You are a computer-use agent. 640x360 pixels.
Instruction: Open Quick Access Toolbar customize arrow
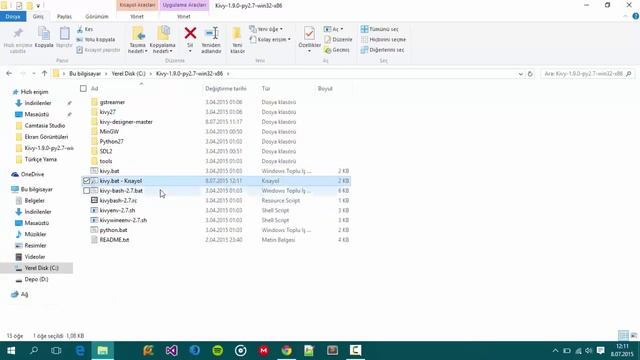point(38,6)
